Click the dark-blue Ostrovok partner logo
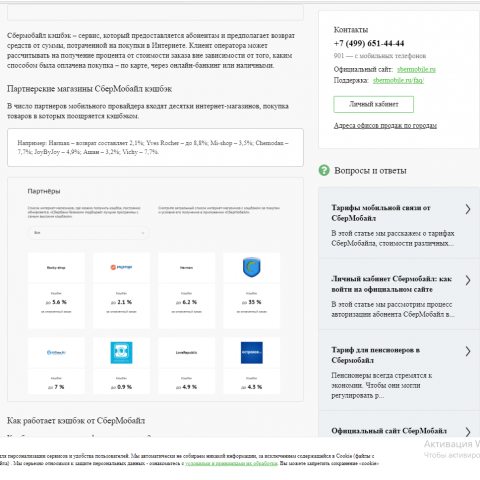The image size is (480, 480). tap(252, 352)
